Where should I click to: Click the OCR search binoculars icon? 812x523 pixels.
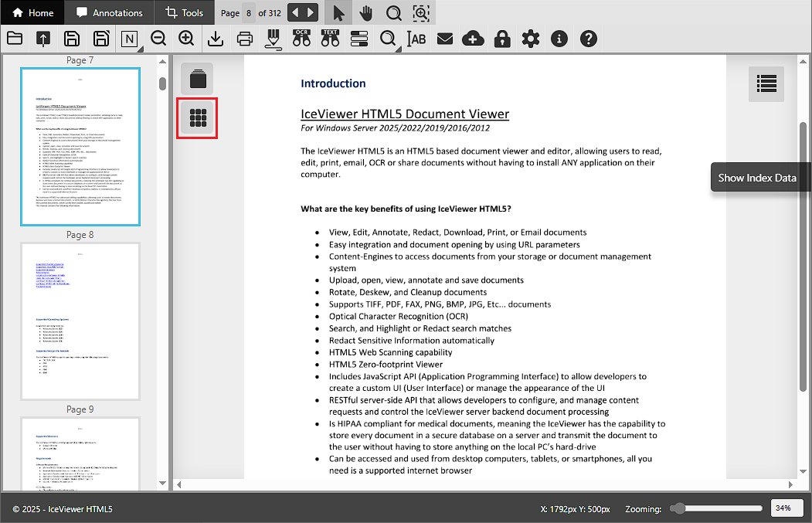301,38
